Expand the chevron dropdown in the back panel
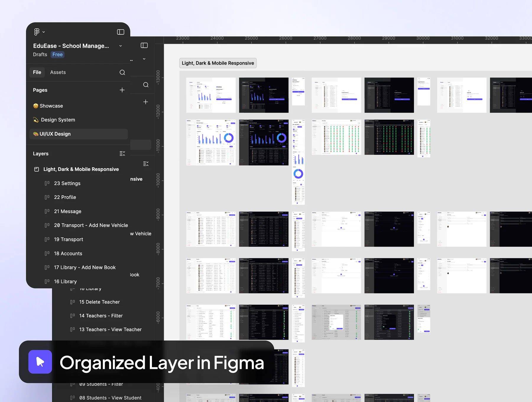 click(144, 59)
